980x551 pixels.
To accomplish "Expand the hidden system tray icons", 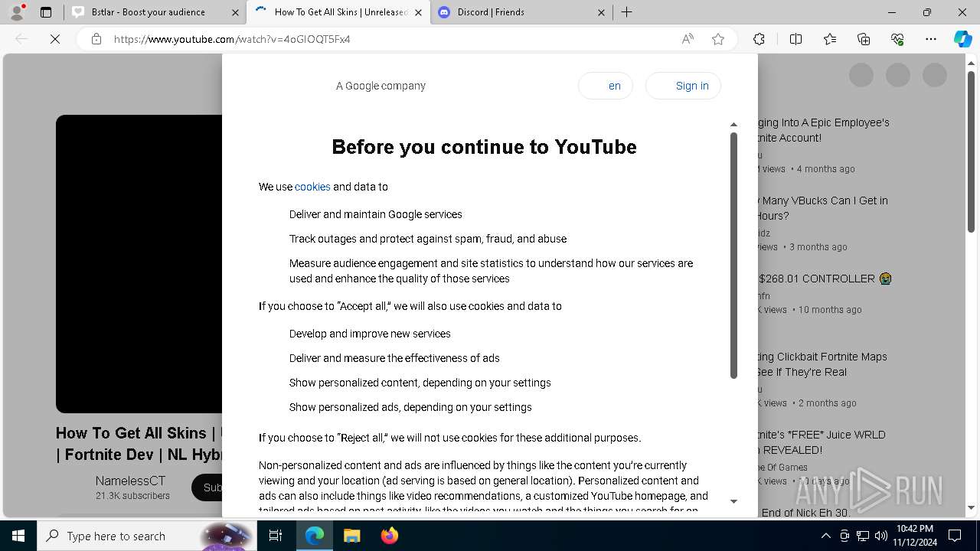I will click(x=825, y=536).
